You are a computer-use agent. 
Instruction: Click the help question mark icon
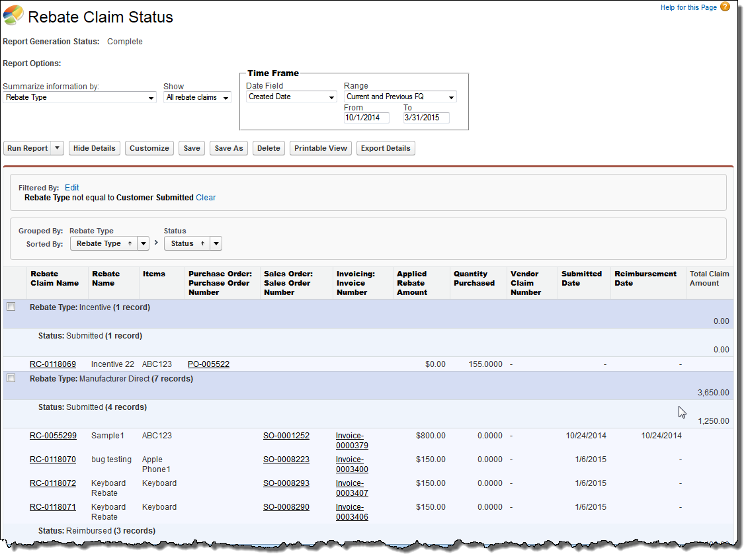[x=725, y=7]
